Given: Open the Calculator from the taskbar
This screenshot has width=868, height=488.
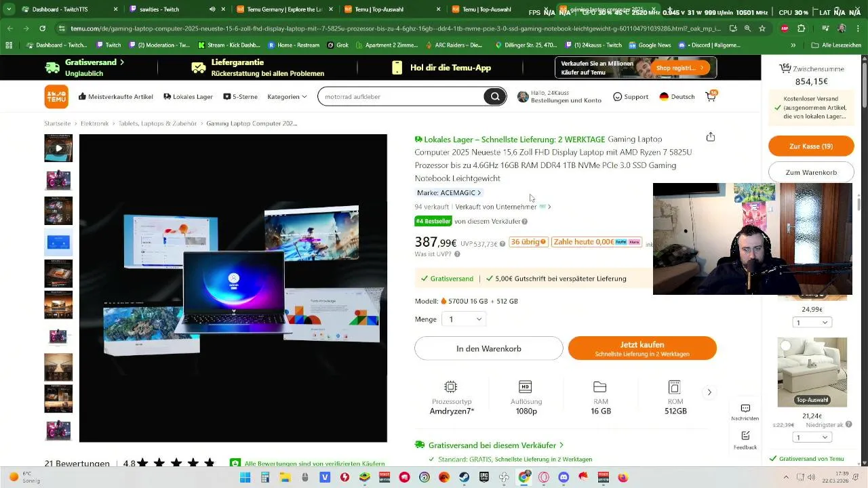Looking at the screenshot, I should (x=265, y=477).
